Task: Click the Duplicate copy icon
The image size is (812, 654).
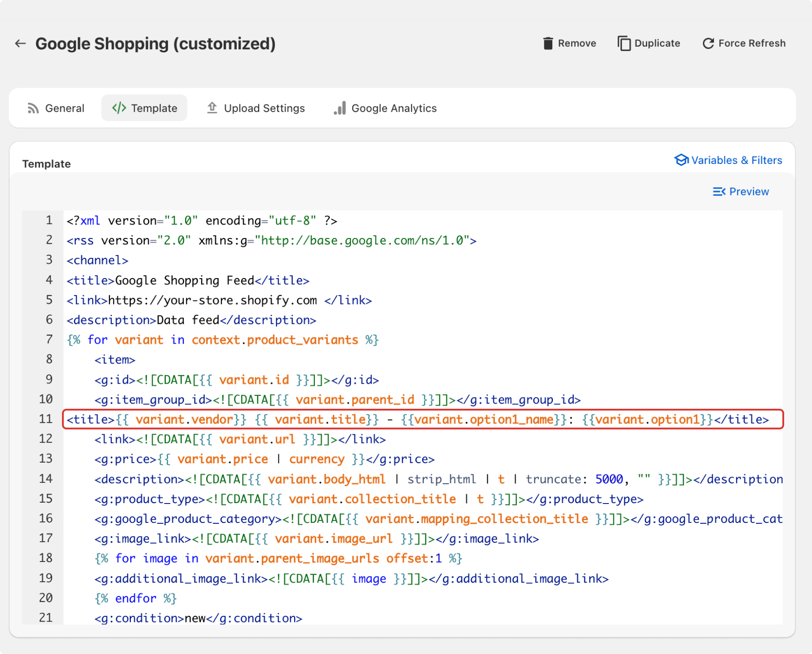Action: tap(624, 44)
